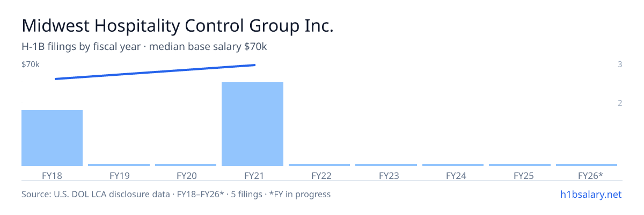Click the $70k left axis label

(x=31, y=64)
